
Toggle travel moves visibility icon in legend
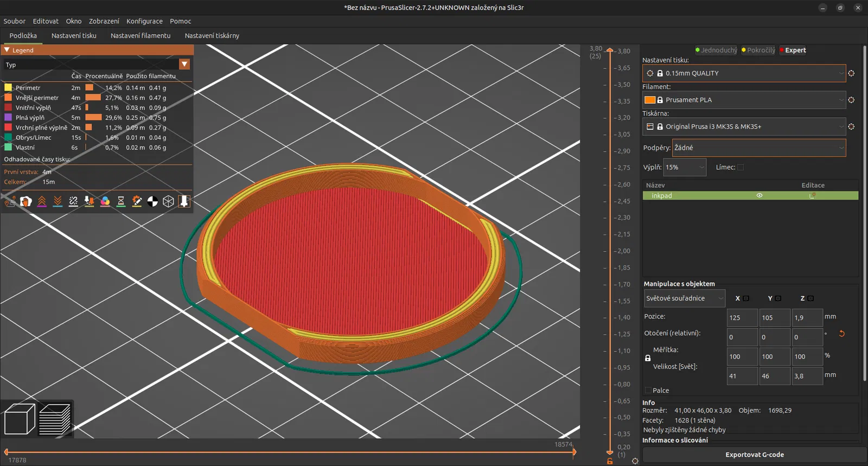point(10,202)
